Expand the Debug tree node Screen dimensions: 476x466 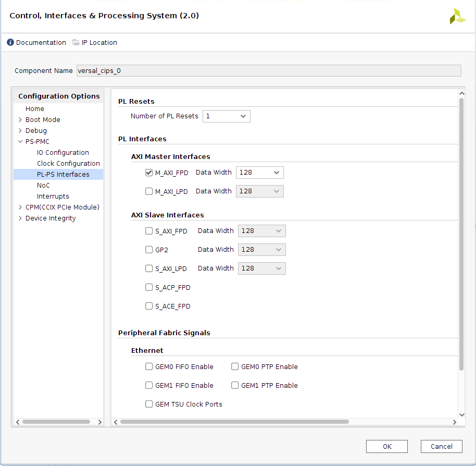point(20,131)
